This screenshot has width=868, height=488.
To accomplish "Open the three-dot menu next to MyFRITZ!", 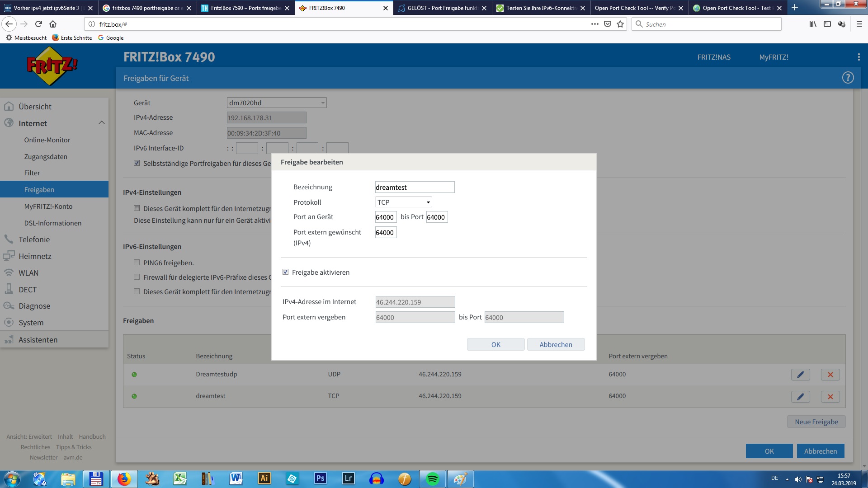I will click(x=859, y=57).
